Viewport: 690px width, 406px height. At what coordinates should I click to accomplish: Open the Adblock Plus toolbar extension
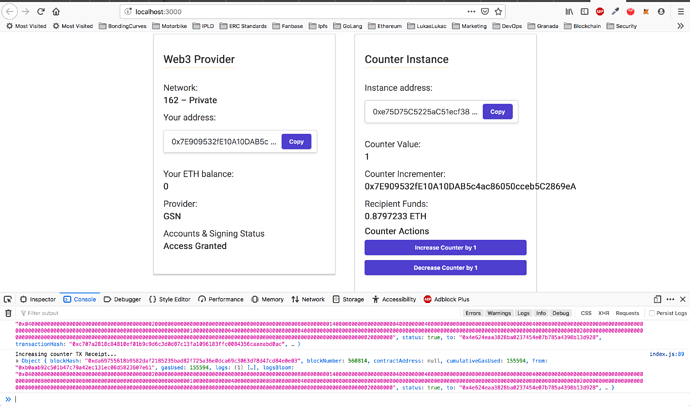[599, 12]
